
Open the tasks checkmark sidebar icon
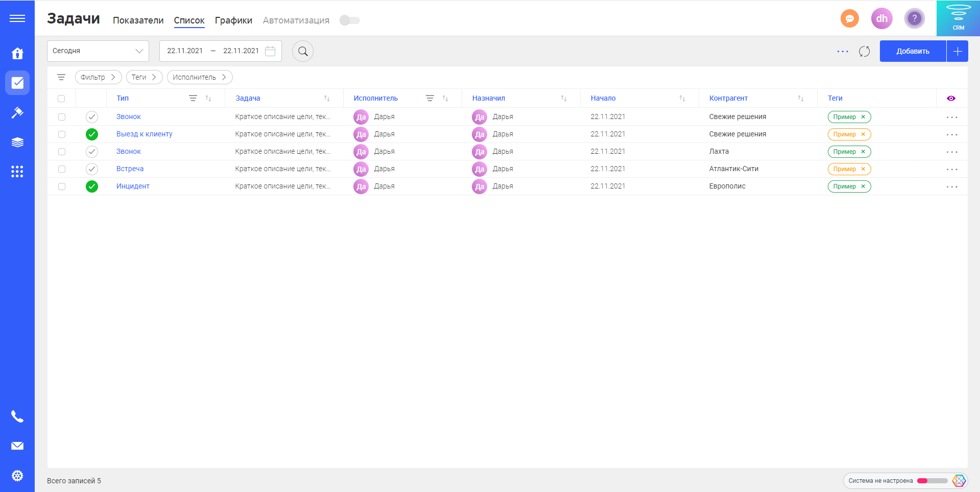[17, 83]
